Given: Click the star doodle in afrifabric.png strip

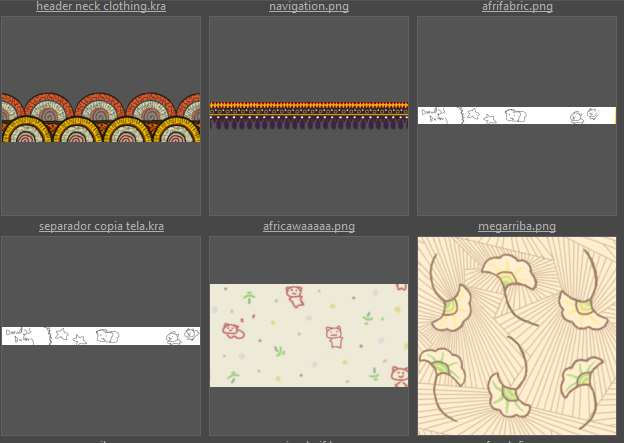Looking at the screenshot, I should (473, 115).
